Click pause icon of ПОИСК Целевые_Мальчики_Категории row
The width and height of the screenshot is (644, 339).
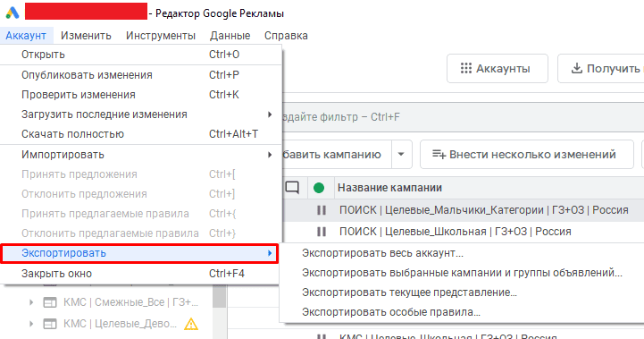(322, 210)
